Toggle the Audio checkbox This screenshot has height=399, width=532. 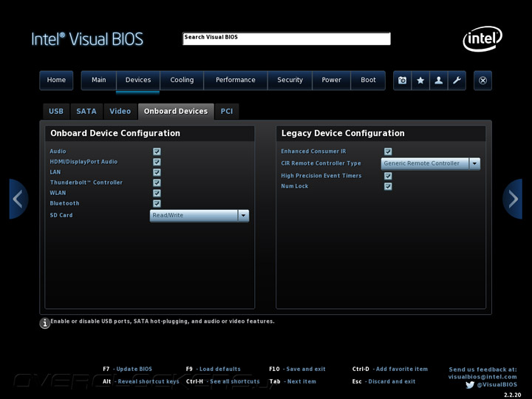[x=157, y=151]
